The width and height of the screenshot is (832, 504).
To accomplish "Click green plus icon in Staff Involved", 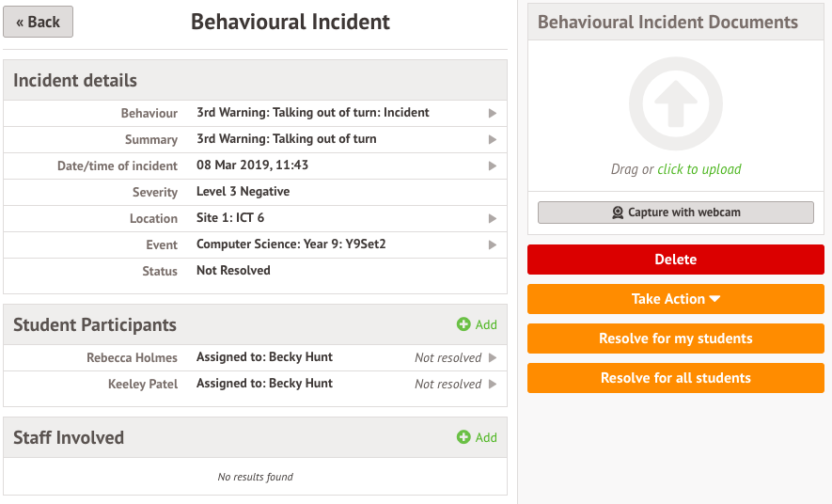I will 463,437.
